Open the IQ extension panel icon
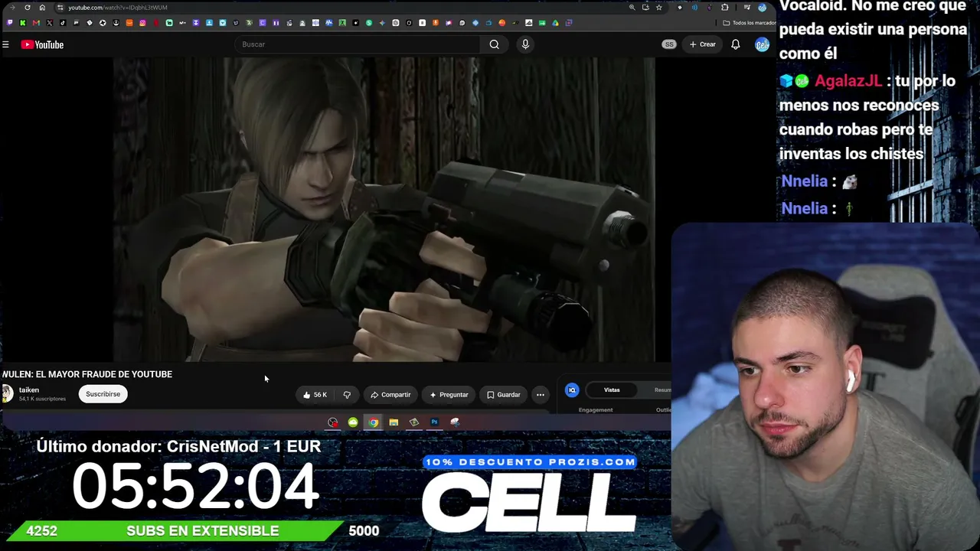The height and width of the screenshot is (551, 980). (x=572, y=390)
